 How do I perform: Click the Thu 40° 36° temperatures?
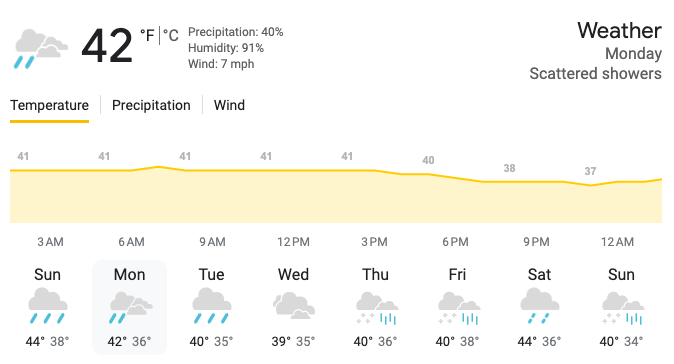(x=375, y=342)
